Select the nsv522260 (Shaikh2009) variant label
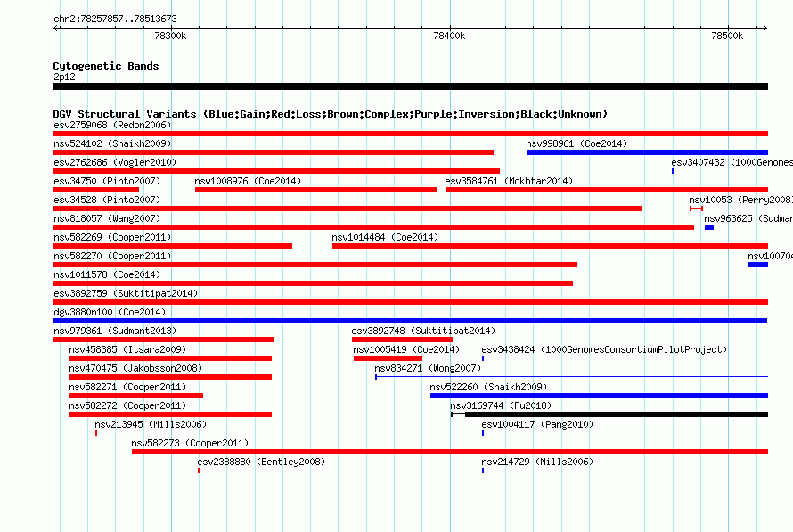The height and width of the screenshot is (532, 793). (488, 387)
